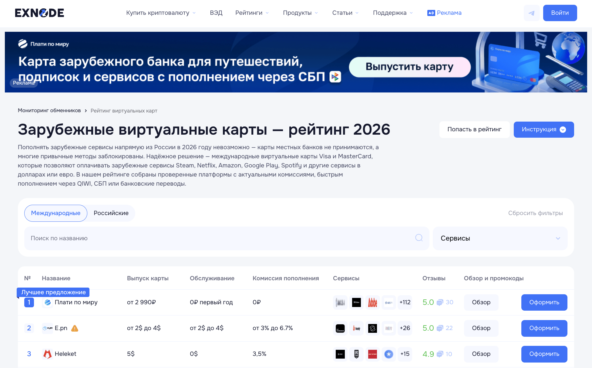Click the 4.9 rating for Heleket
Screen dimensions: 592x368
point(428,354)
